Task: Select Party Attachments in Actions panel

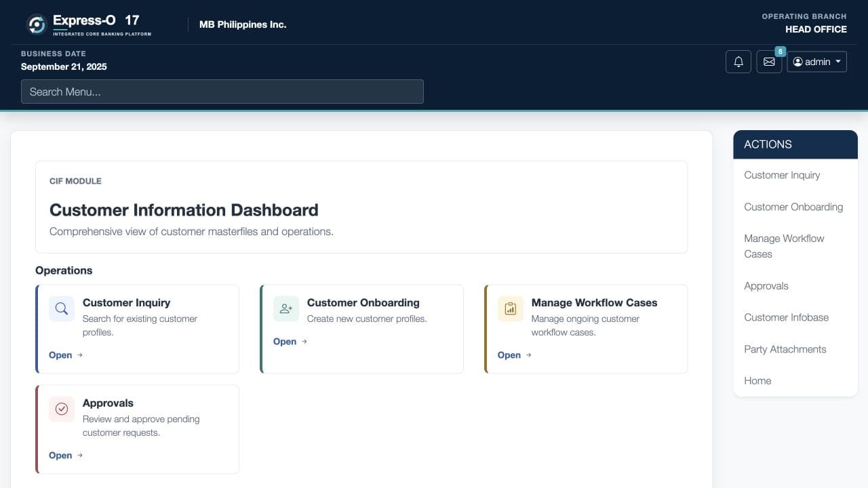Action: 785,349
